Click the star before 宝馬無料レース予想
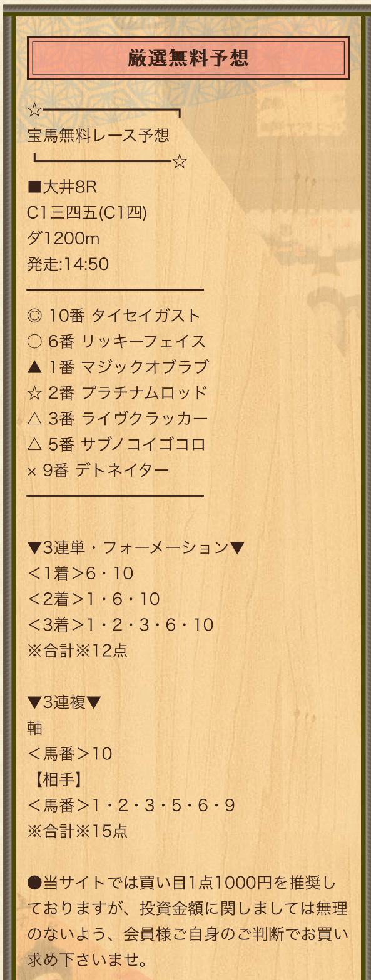 click(34, 111)
